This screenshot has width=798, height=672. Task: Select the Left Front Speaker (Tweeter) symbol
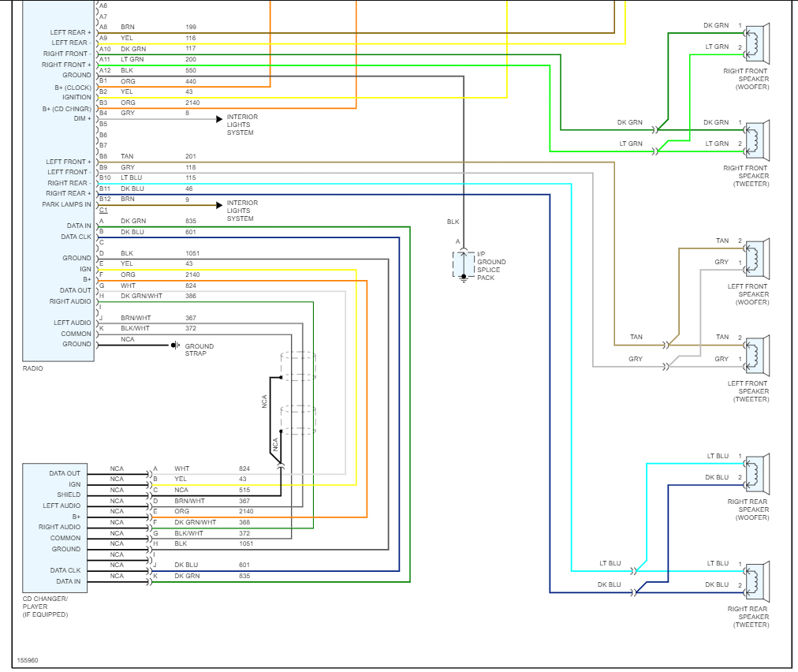757,356
